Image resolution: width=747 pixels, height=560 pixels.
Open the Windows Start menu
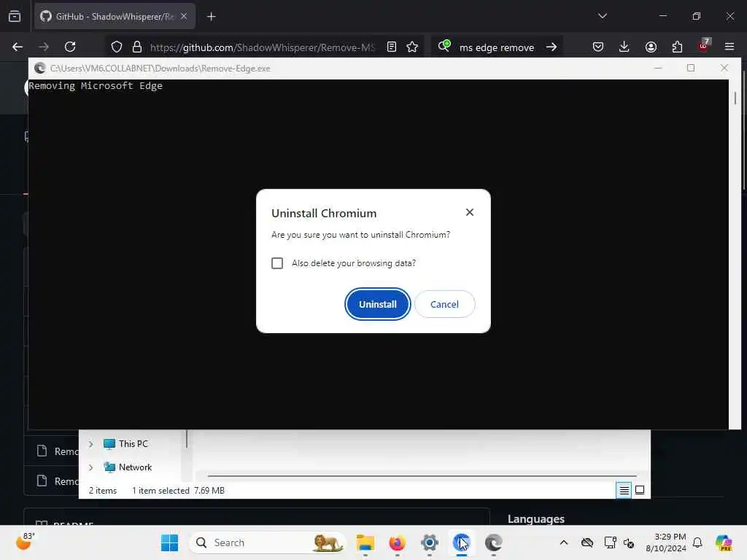[x=169, y=542]
